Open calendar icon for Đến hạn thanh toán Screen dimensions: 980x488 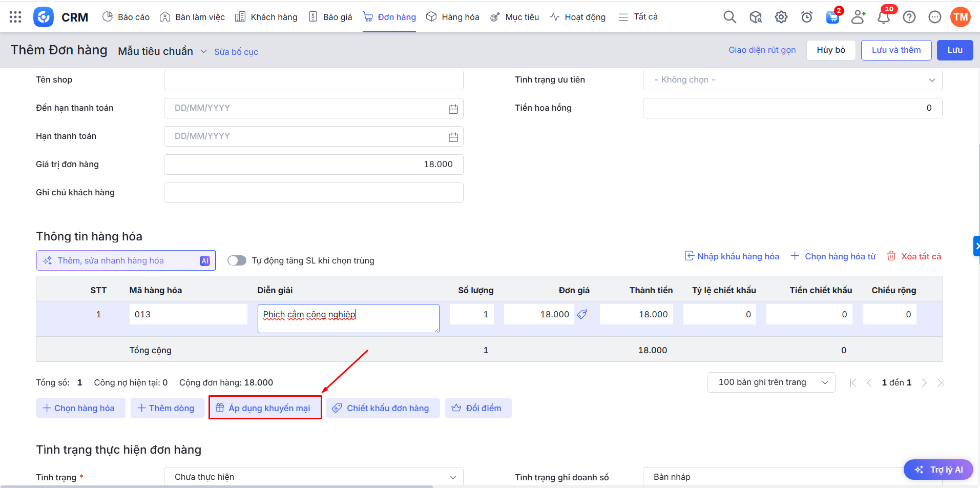[453, 109]
